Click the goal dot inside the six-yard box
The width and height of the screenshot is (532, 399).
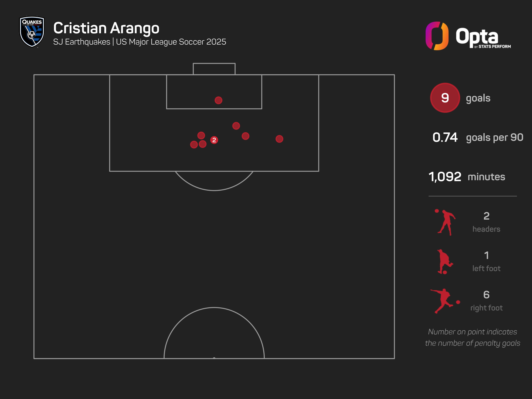coord(218,100)
